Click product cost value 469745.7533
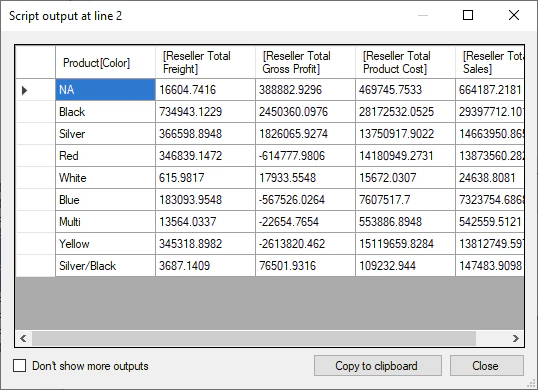This screenshot has width=538, height=390. tap(405, 90)
